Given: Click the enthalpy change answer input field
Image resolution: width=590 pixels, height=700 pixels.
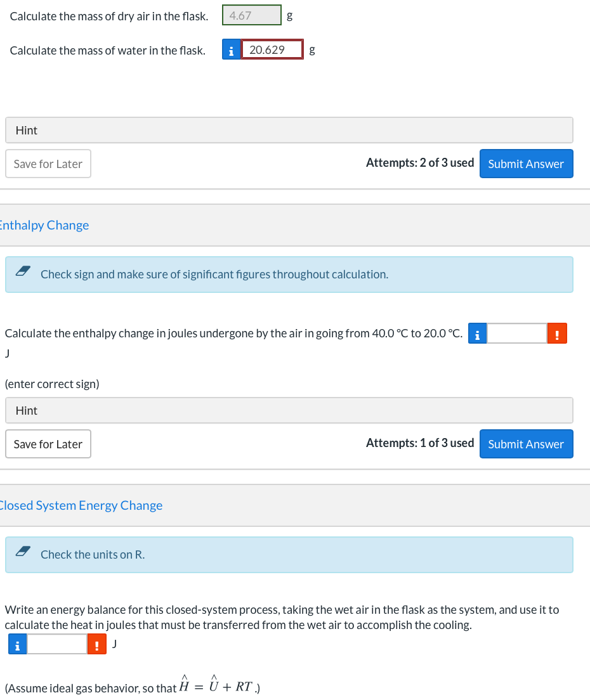Looking at the screenshot, I should coord(517,334).
